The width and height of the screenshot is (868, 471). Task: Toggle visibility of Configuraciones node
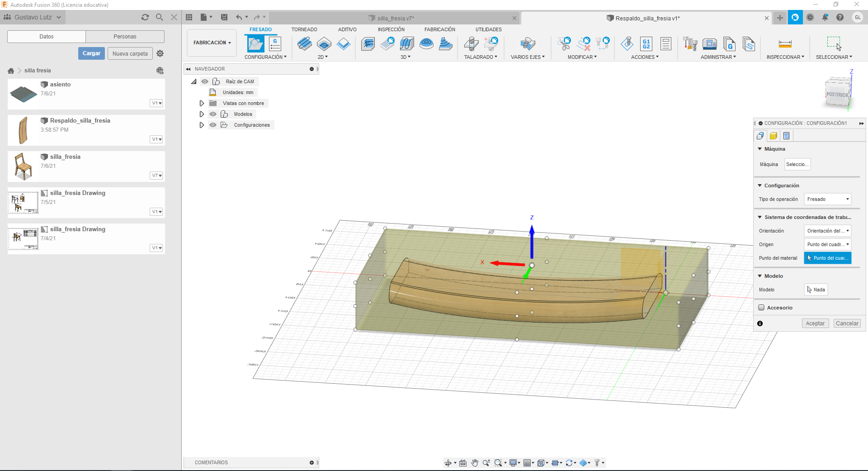pyautogui.click(x=213, y=125)
